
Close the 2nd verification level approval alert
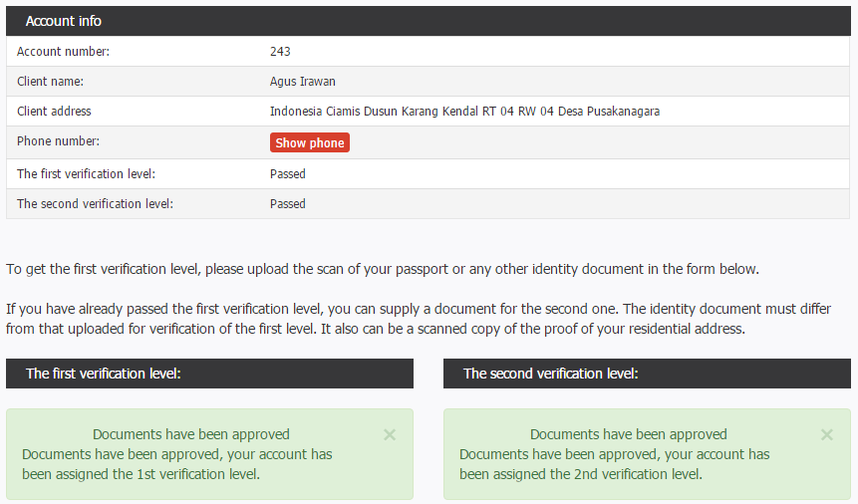(x=827, y=435)
